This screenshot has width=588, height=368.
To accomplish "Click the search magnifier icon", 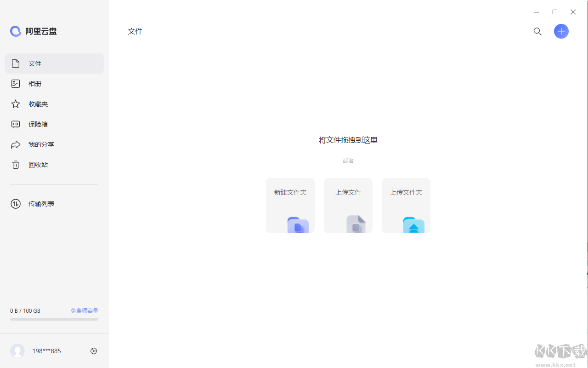I will point(537,31).
